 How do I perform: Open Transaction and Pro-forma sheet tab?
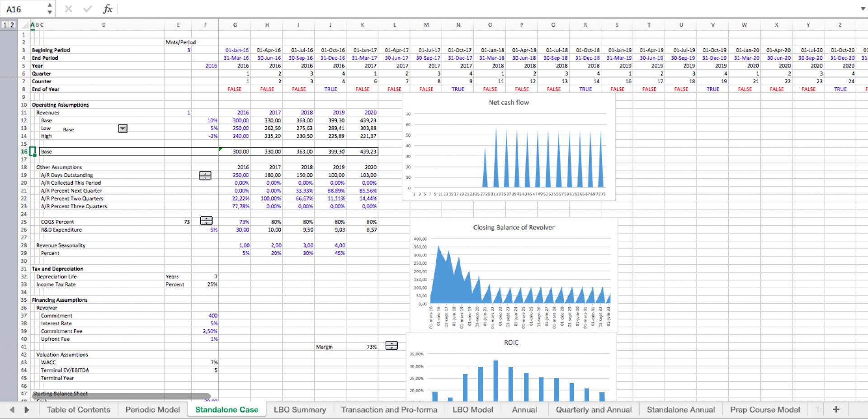click(x=389, y=409)
